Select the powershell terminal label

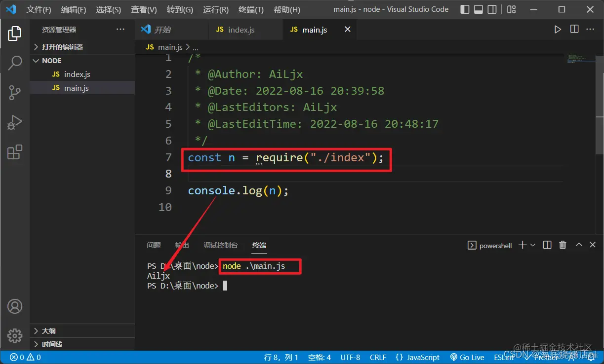(x=490, y=245)
